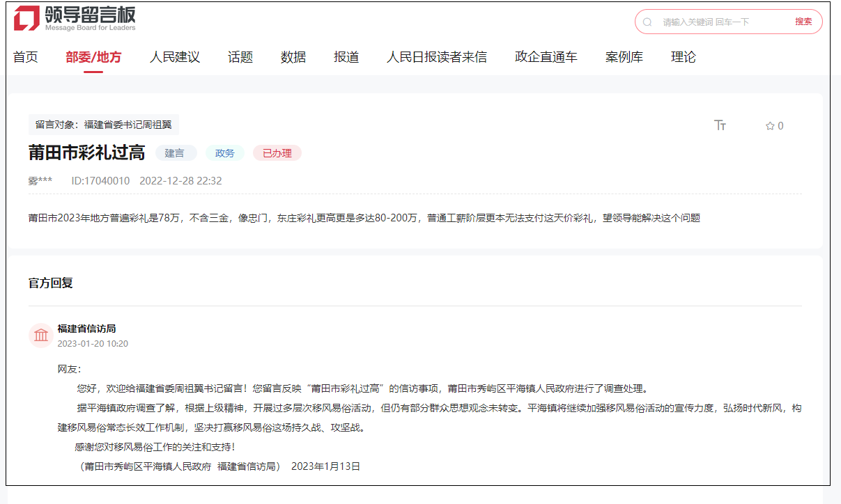Open the 话题 tab

[239, 56]
